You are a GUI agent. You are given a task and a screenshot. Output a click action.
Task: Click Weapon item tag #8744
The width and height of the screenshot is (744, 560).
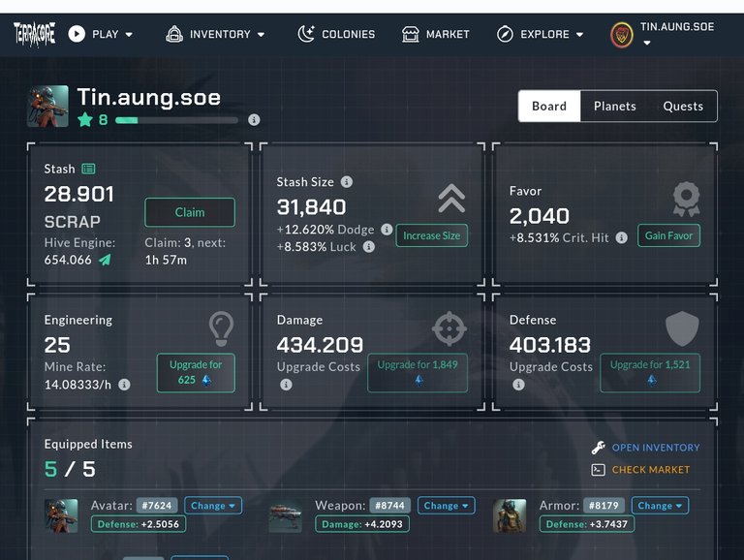point(389,506)
